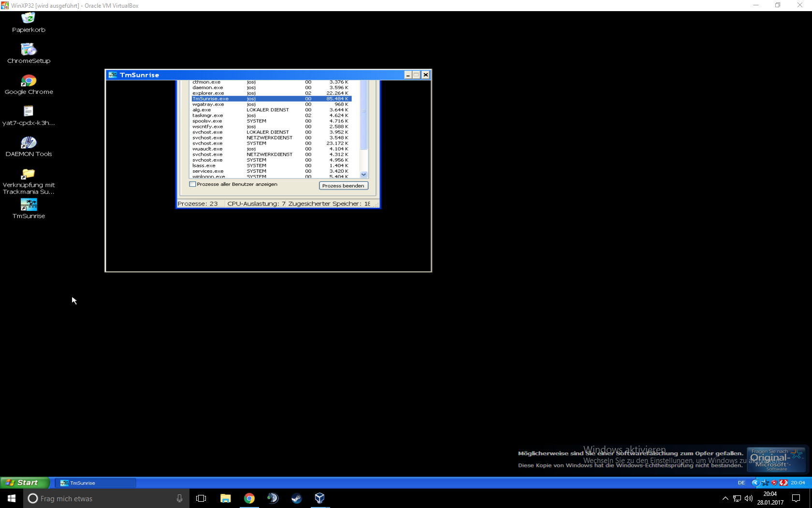The width and height of the screenshot is (812, 508).
Task: Click the network icon in system tray
Action: [737, 498]
